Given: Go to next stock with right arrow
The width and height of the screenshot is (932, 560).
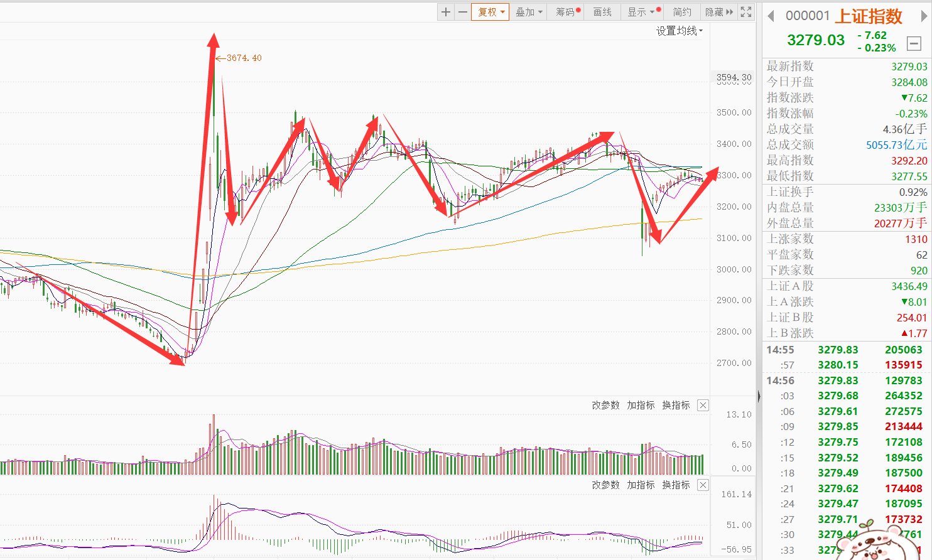Looking at the screenshot, I should 924,16.
